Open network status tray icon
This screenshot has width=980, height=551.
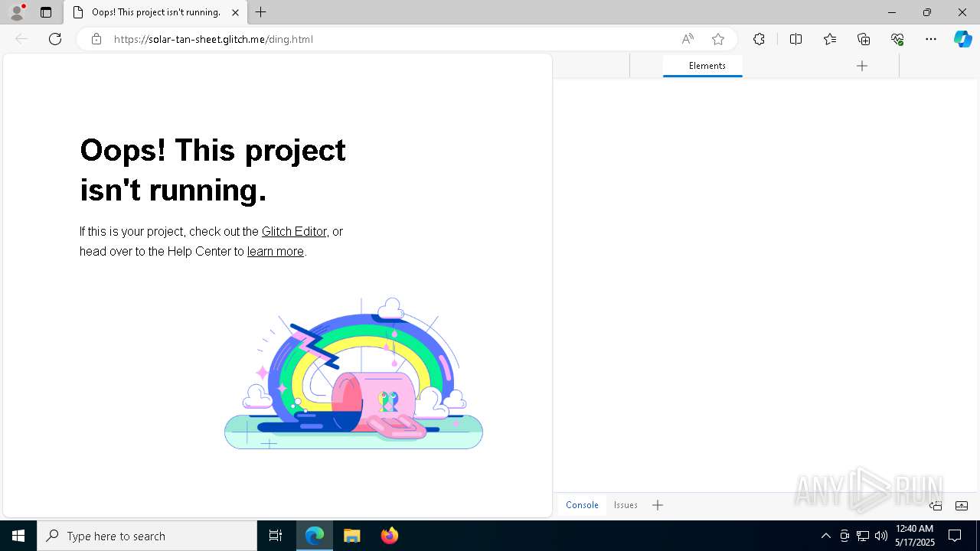click(x=863, y=536)
